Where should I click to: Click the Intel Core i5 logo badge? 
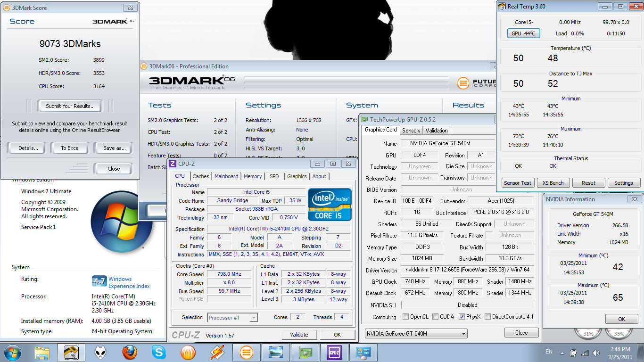(330, 205)
